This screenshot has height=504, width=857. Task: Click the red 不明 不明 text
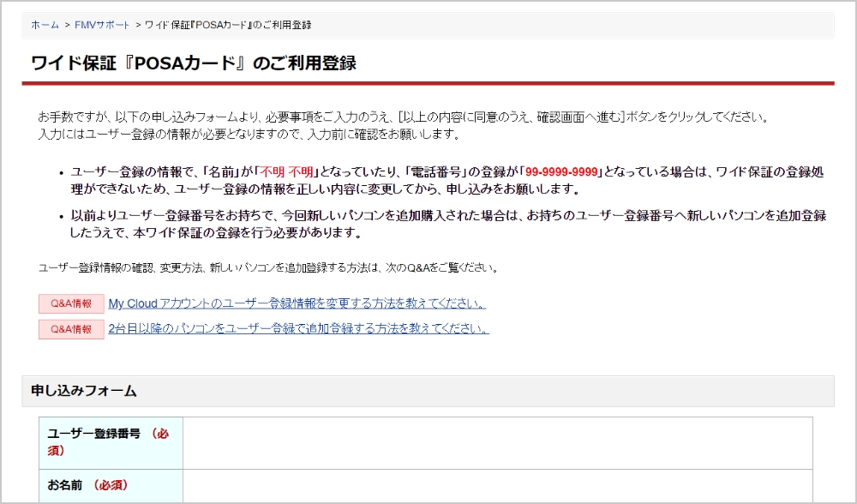pyautogui.click(x=286, y=171)
